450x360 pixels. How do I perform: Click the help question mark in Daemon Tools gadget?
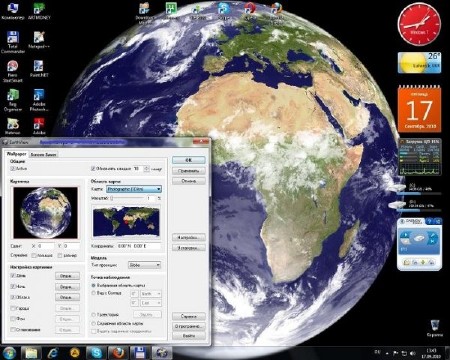pyautogui.click(x=430, y=221)
